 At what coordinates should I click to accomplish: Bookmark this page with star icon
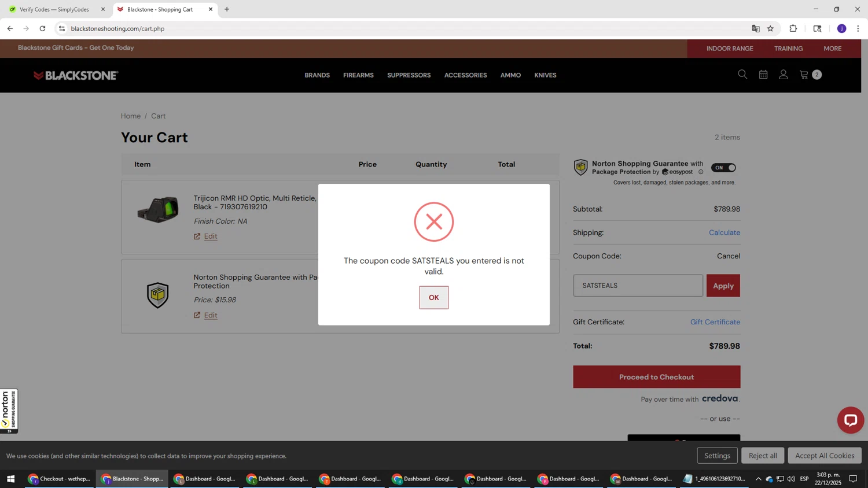[x=770, y=28]
